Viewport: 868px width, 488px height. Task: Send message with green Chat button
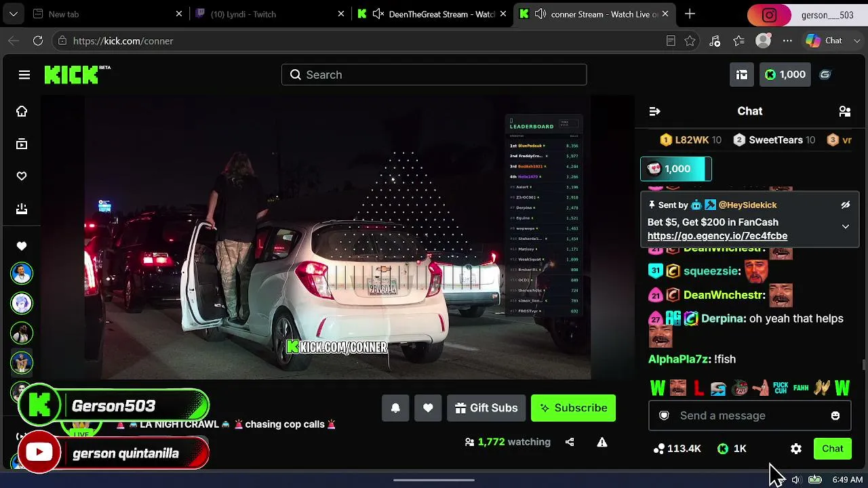[833, 449]
